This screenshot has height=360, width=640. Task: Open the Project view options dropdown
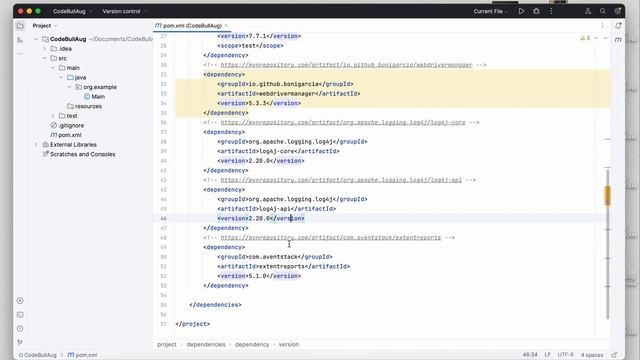pos(45,26)
